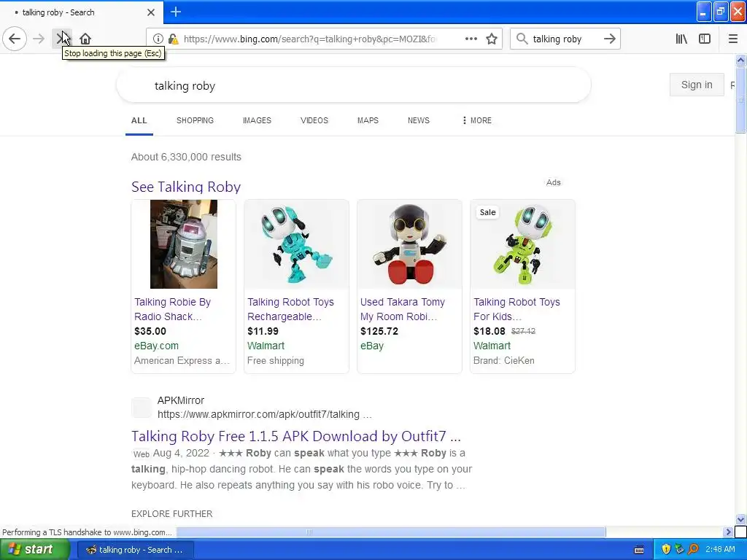Open the Radio Shack Talking Robie thumbnail
This screenshot has width=747, height=560.
pyautogui.click(x=183, y=244)
